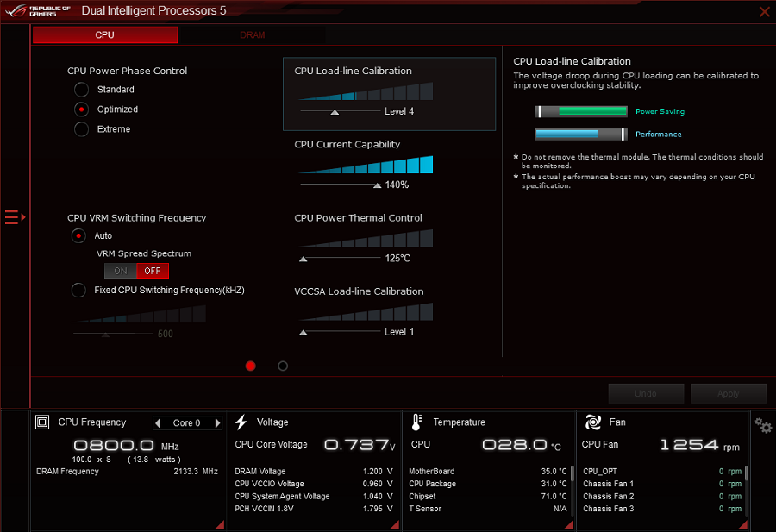Image resolution: width=776 pixels, height=532 pixels.
Task: Click the 125°C thermal control value
Action: click(x=397, y=259)
